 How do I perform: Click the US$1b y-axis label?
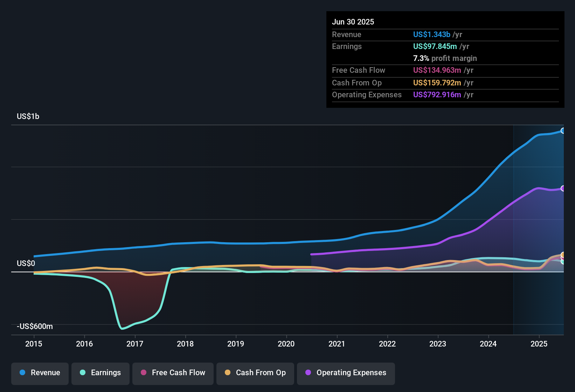click(x=28, y=116)
